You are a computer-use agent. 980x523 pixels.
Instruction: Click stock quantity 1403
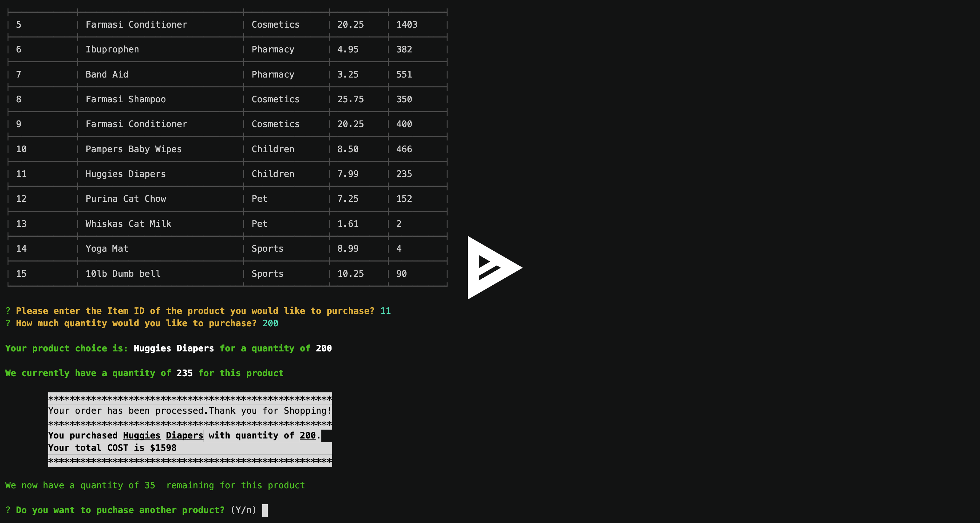[x=407, y=25]
